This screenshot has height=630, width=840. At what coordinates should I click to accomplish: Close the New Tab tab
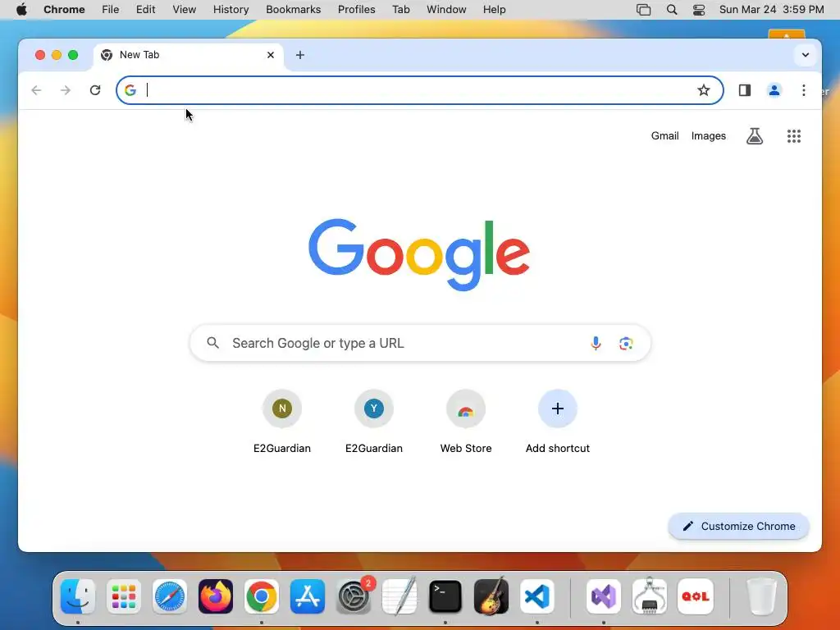coord(271,55)
